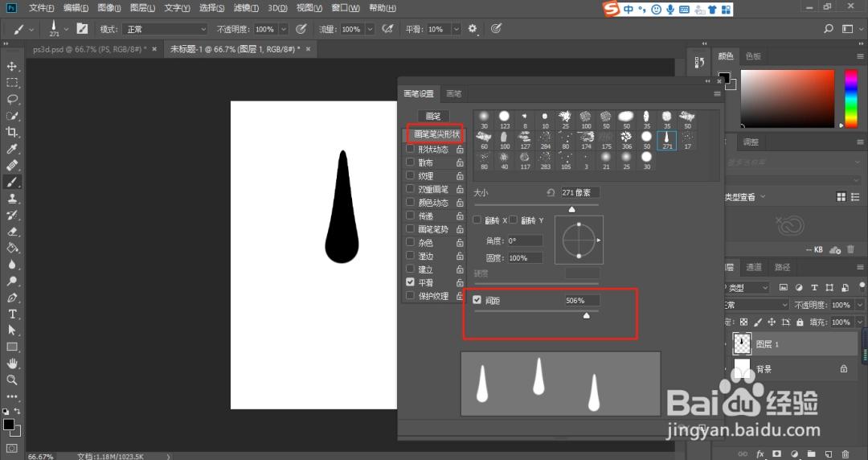This screenshot has width=868, height=460.
Task: Expand the layer 填充 fill dropdown
Action: (x=860, y=322)
